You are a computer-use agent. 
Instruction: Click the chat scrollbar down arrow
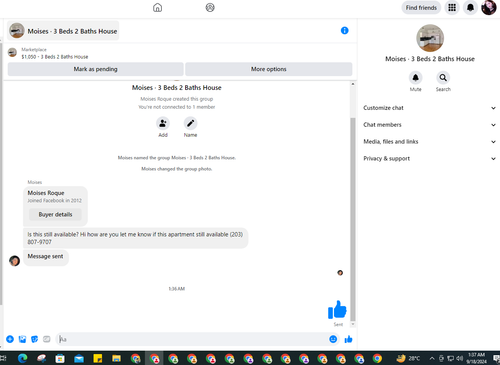click(x=353, y=324)
